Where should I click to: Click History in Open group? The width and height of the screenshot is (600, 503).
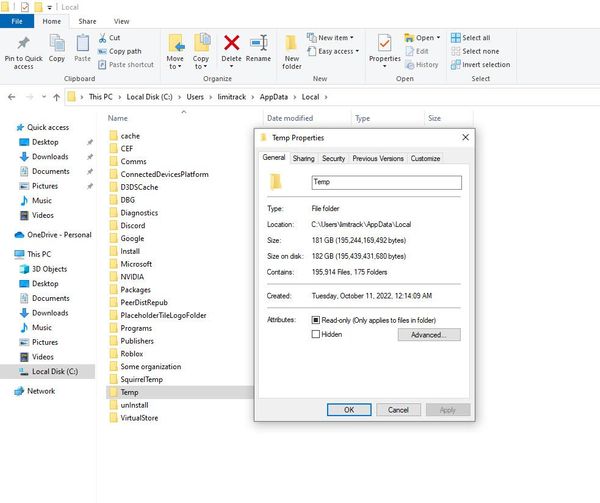[x=422, y=65]
